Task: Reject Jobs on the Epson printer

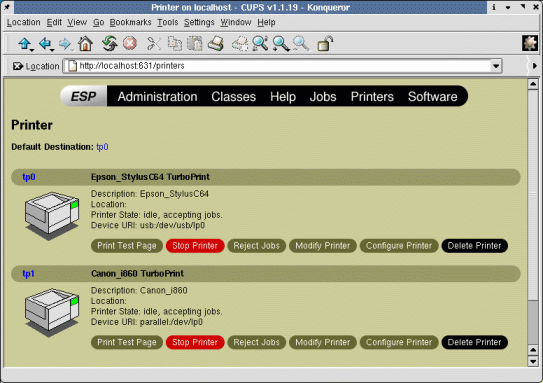Action: click(x=257, y=246)
